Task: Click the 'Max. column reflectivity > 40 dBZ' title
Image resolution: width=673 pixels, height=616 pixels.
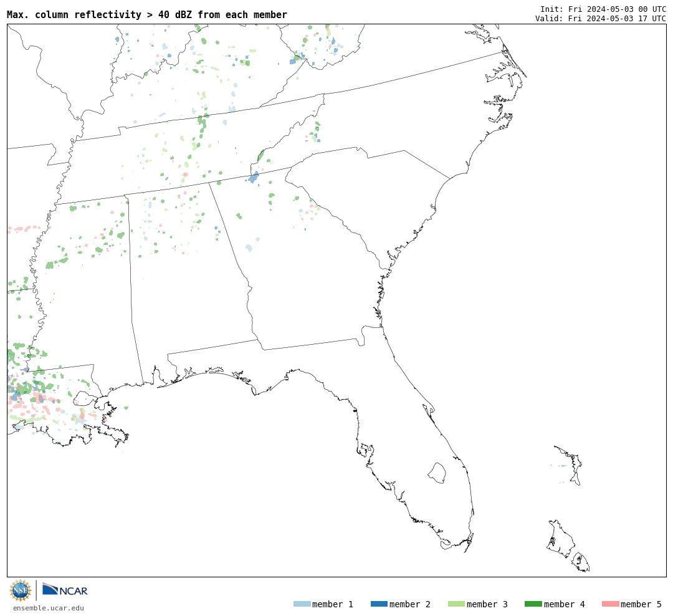Action: pos(147,14)
